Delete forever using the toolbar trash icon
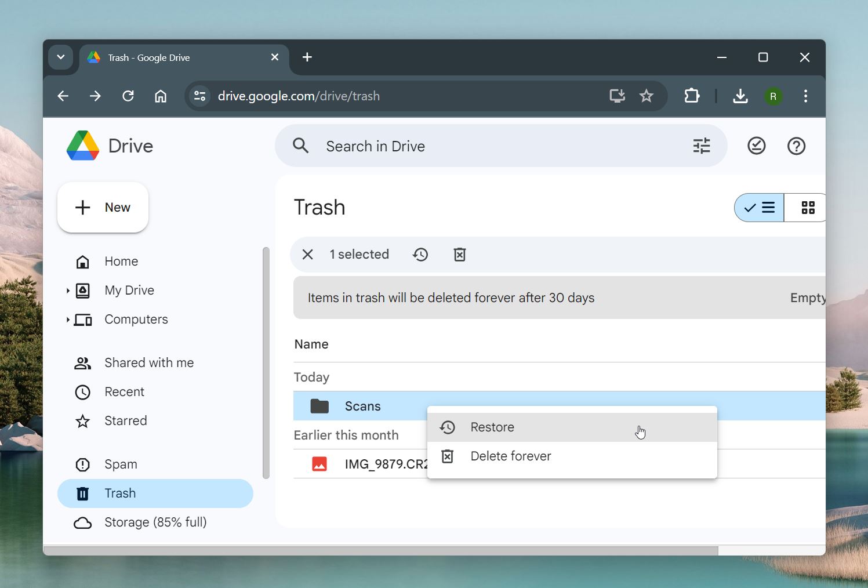 pos(460,255)
